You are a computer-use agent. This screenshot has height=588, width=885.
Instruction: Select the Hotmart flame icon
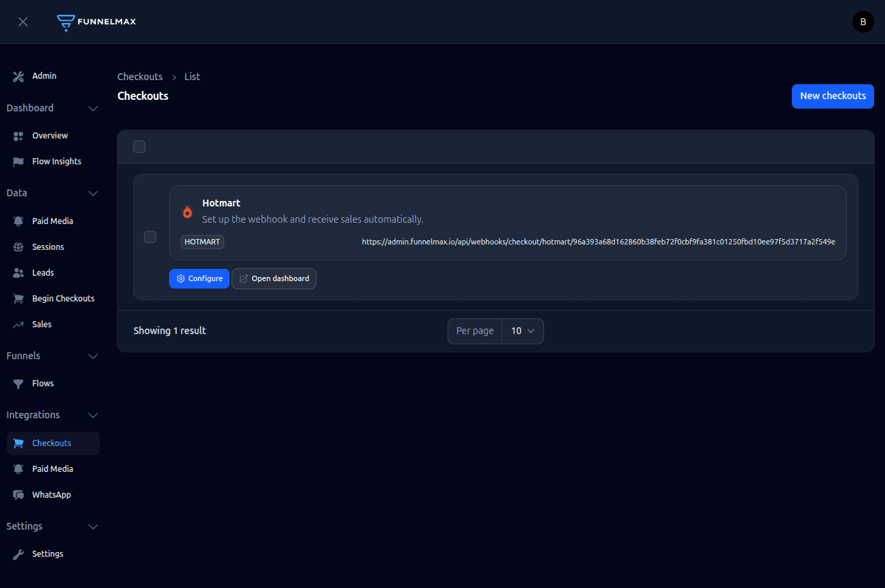(187, 211)
